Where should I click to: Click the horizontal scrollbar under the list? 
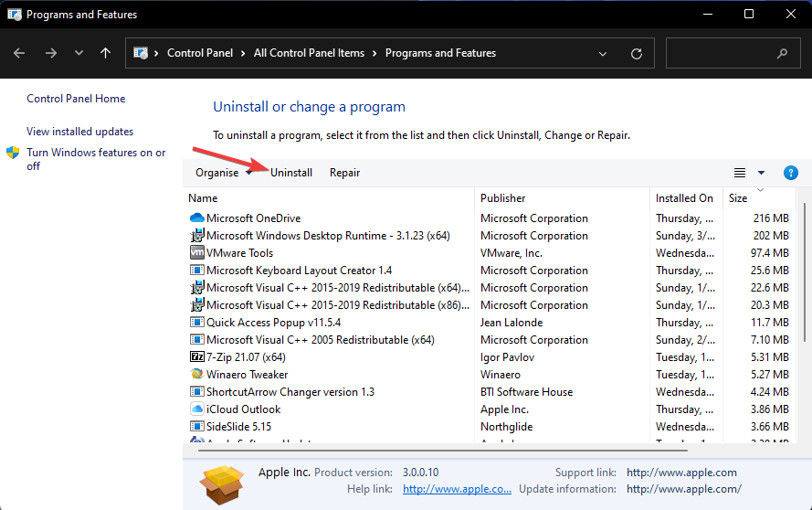coord(443,451)
